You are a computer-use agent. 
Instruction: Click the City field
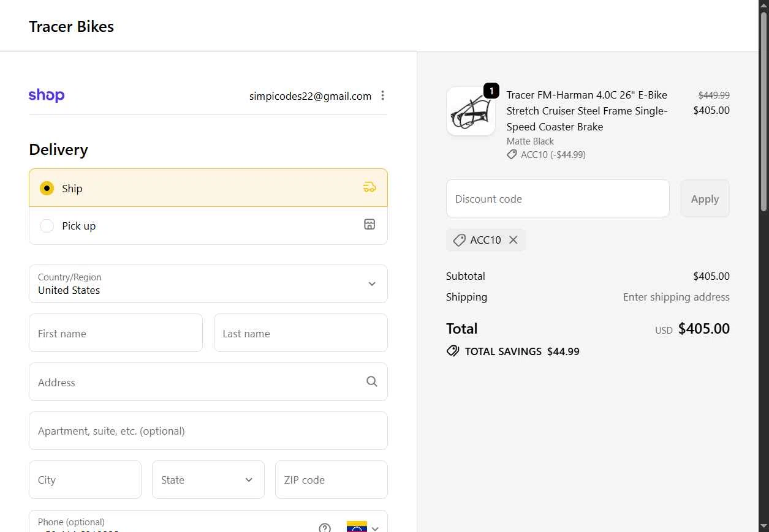[85, 480]
